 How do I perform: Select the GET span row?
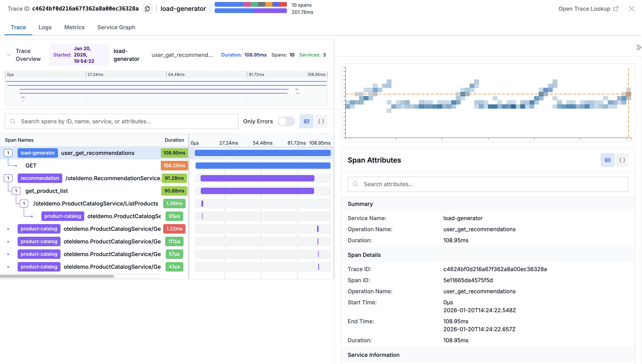31,166
